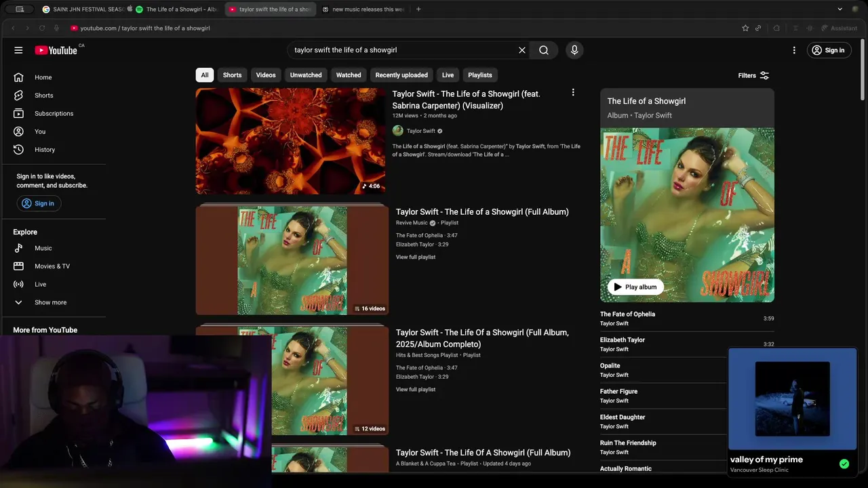Open Subscriptions in the sidebar
This screenshot has height=488, width=868.
[x=53, y=113]
